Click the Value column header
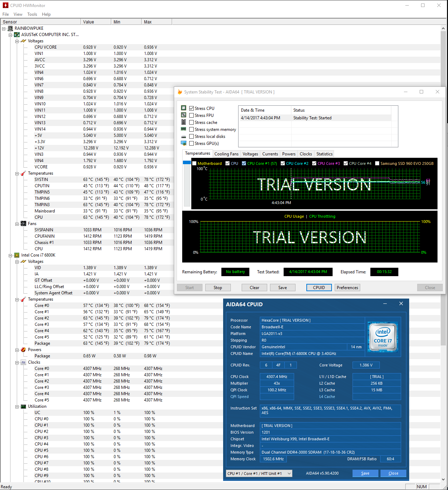This screenshot has width=448, height=490. tap(96, 22)
